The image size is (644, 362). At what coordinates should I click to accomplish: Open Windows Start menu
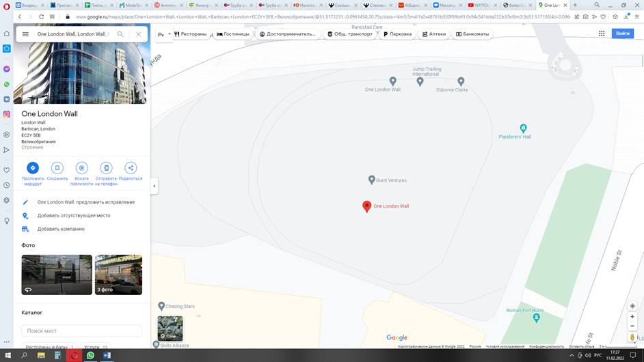(x=8, y=355)
